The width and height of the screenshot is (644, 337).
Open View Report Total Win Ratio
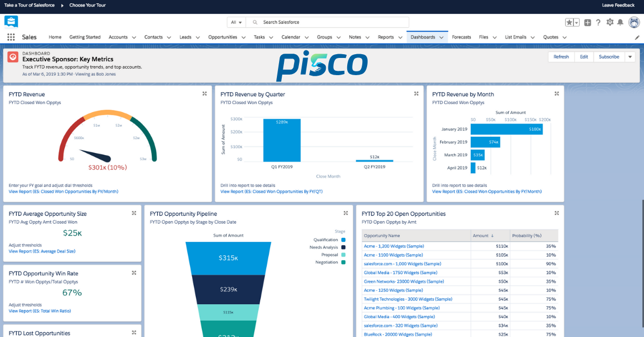click(x=40, y=311)
